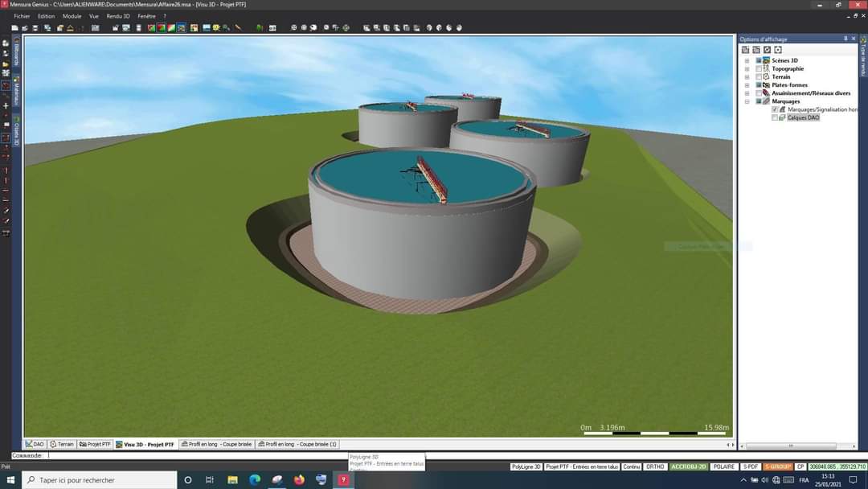Switch to the Projet PTF tab
The width and height of the screenshot is (868, 489).
[95, 444]
